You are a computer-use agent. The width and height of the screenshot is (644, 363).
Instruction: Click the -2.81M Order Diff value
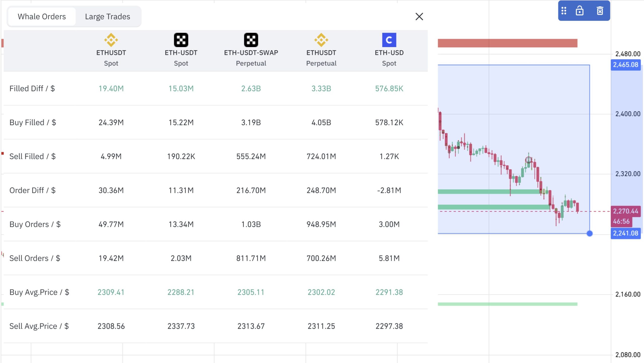389,190
